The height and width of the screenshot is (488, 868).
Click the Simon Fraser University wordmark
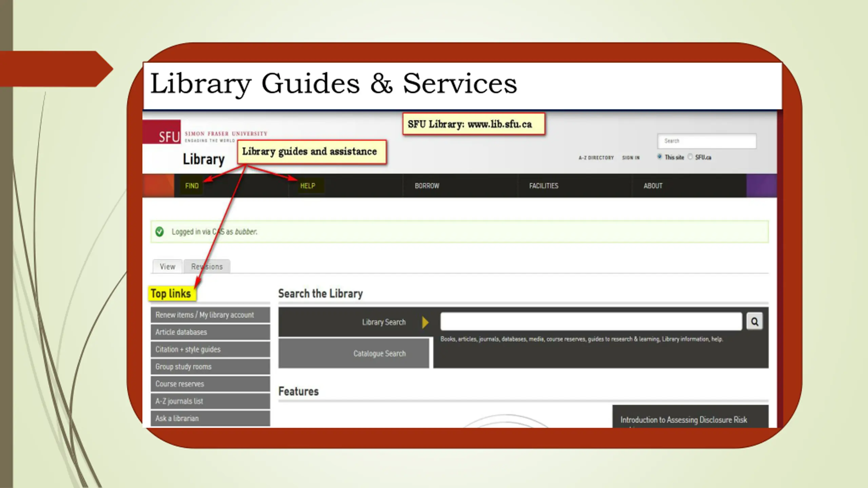(226, 134)
